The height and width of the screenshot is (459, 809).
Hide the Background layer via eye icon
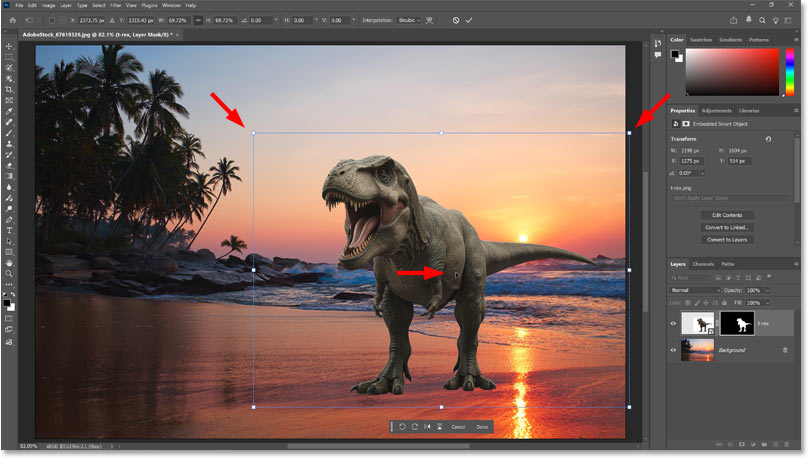(x=673, y=350)
